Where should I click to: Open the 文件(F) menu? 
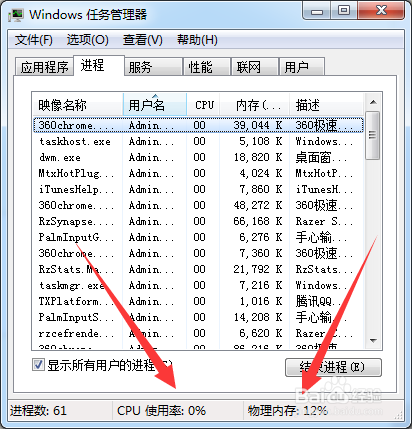tap(34, 40)
